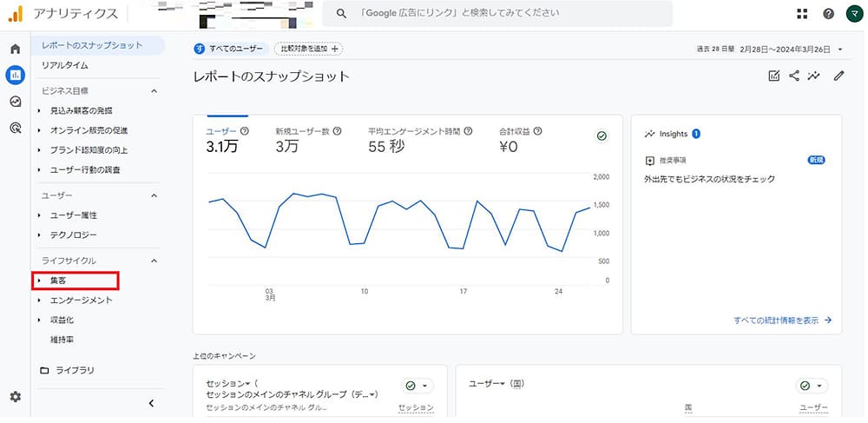Click 外出先でもビジネスの状況をチェック recommendation
Image resolution: width=868 pixels, height=423 pixels.
[x=709, y=180]
